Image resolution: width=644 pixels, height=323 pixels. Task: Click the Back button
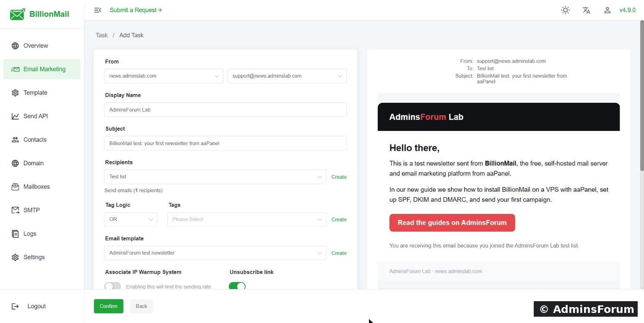click(141, 306)
